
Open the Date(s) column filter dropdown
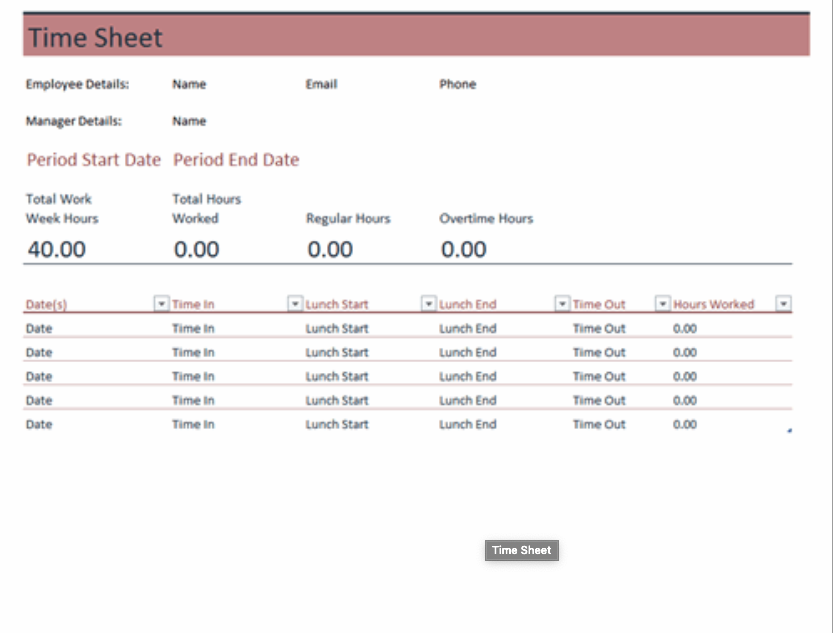pos(161,304)
